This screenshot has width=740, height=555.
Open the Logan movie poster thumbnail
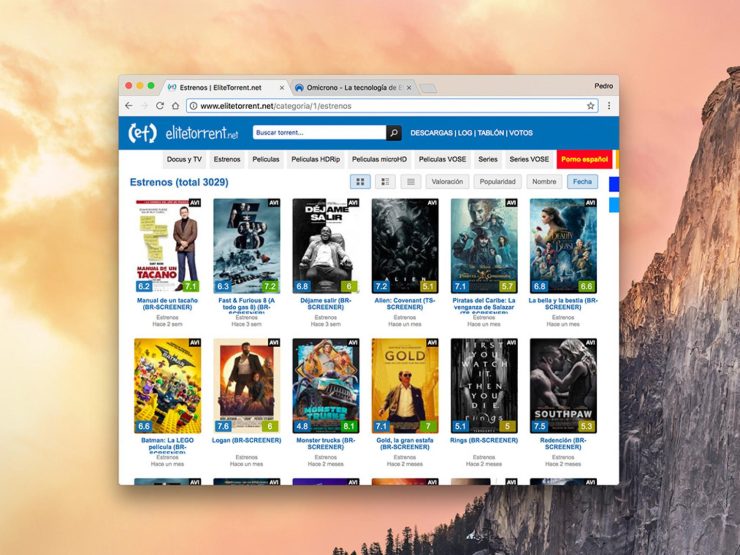tap(247, 385)
